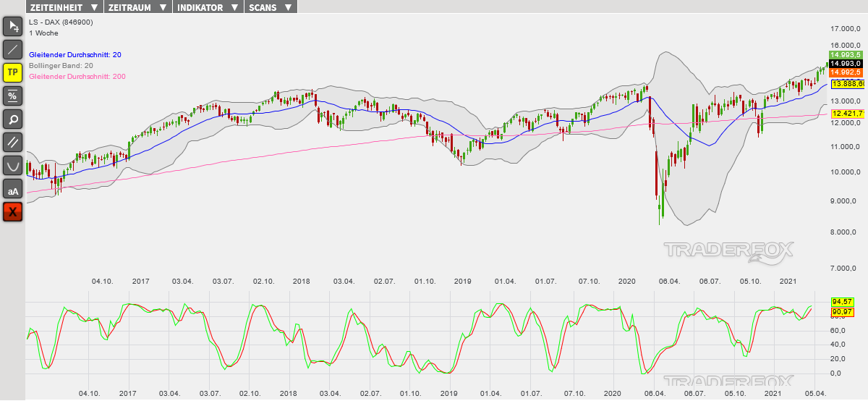Click the red X delete drawings button
The height and width of the screenshot is (401, 868).
[x=13, y=212]
